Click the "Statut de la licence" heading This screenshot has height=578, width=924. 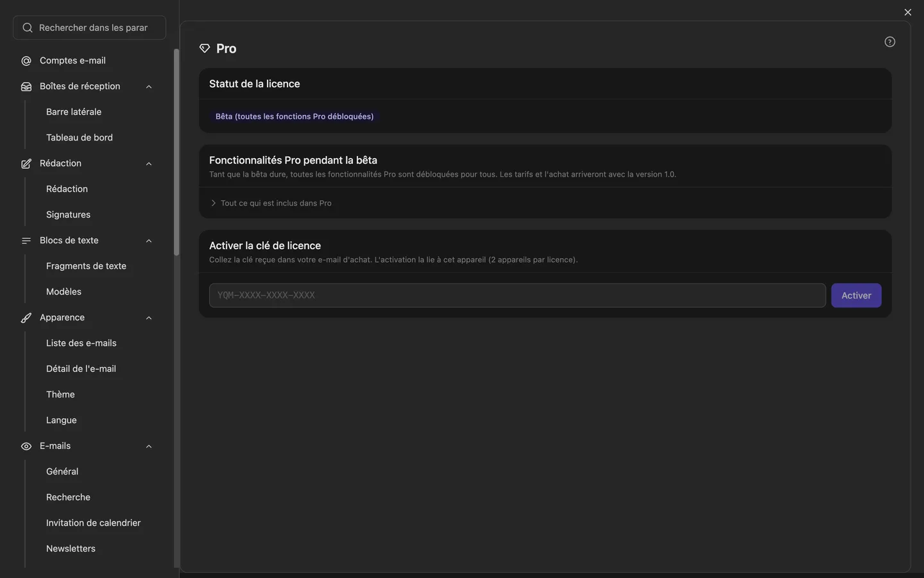coord(255,84)
